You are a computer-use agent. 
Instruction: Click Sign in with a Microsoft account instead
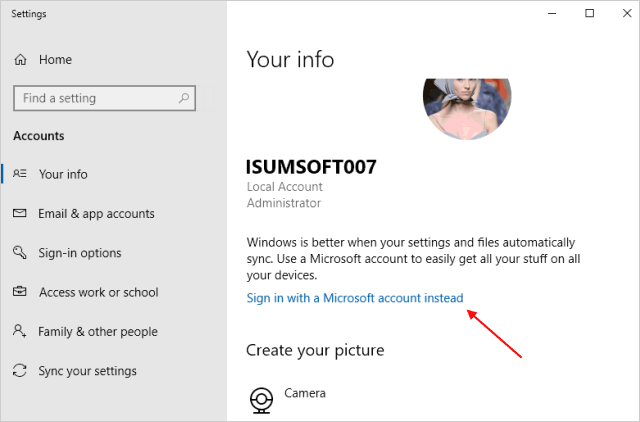(355, 298)
